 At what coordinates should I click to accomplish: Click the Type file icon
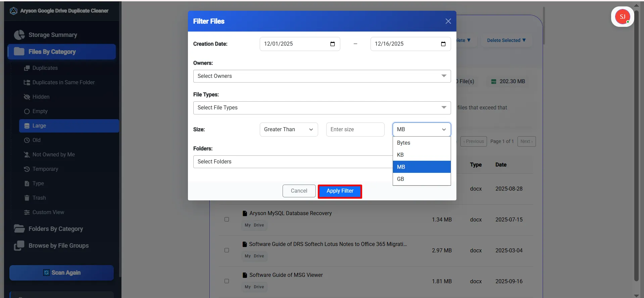(27, 184)
